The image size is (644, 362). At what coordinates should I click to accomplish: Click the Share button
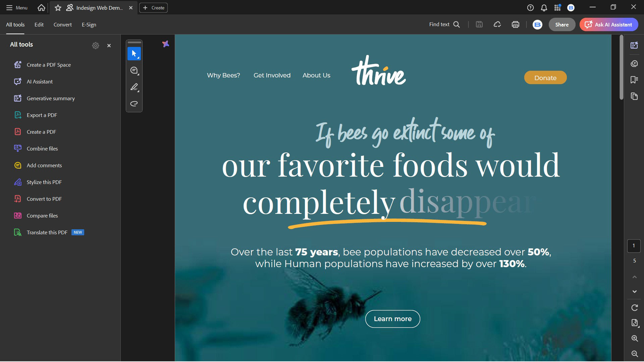562,24
